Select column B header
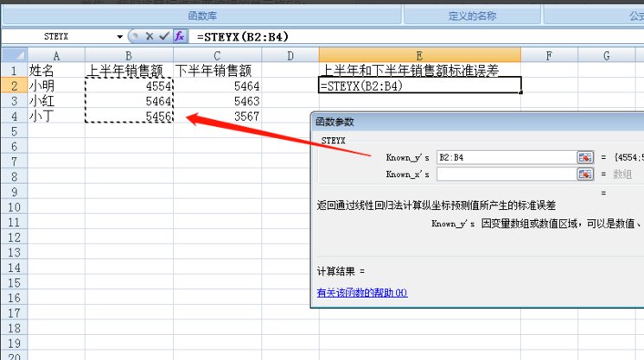The height and width of the screenshot is (360, 644). pos(129,56)
